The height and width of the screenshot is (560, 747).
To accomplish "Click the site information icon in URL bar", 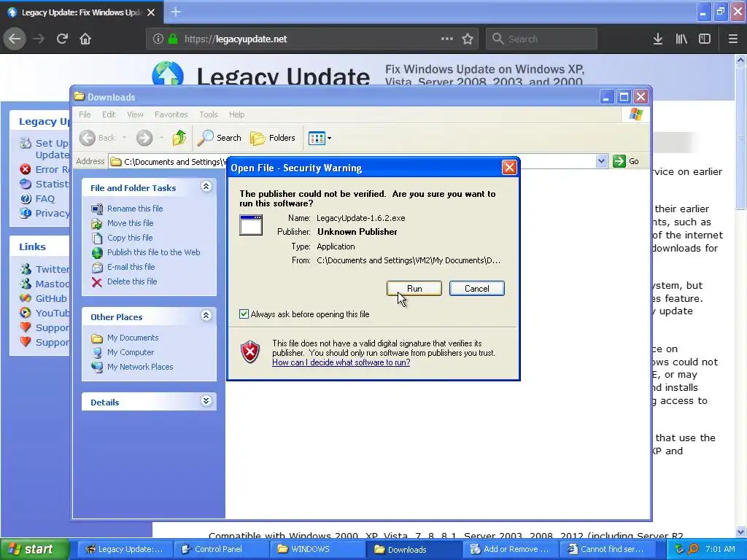I will (x=158, y=39).
